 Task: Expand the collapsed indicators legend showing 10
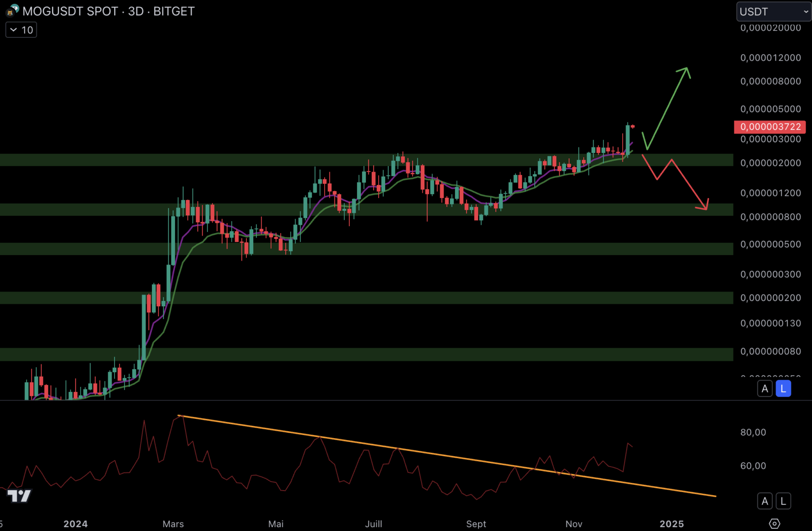pos(21,30)
